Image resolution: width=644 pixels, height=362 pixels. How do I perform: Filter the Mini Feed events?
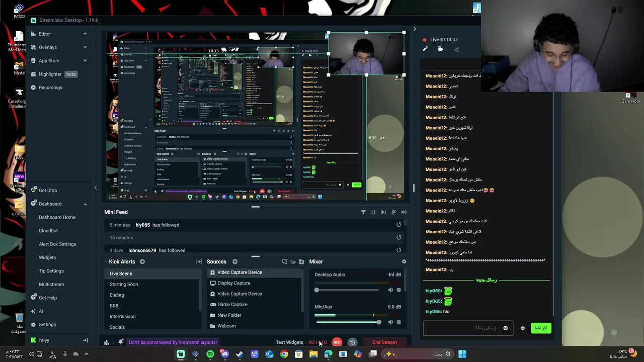[363, 212]
